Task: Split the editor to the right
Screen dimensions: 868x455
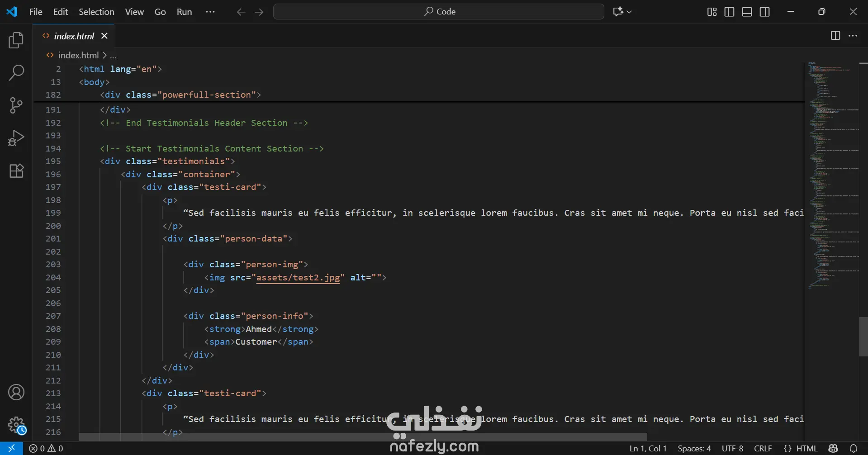Action: tap(835, 36)
